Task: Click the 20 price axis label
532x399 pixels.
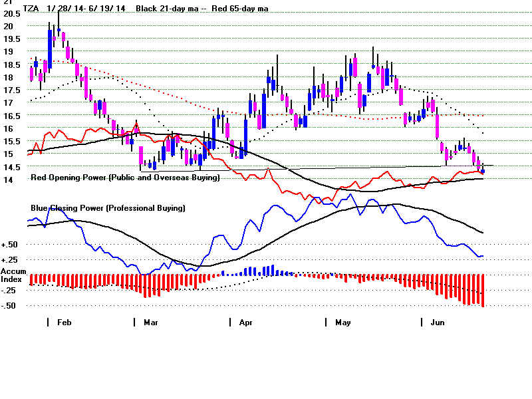Action: [x=8, y=26]
